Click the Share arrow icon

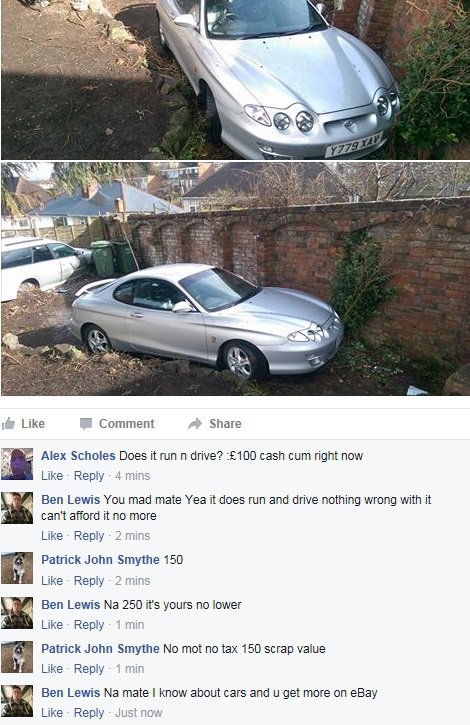[195, 424]
